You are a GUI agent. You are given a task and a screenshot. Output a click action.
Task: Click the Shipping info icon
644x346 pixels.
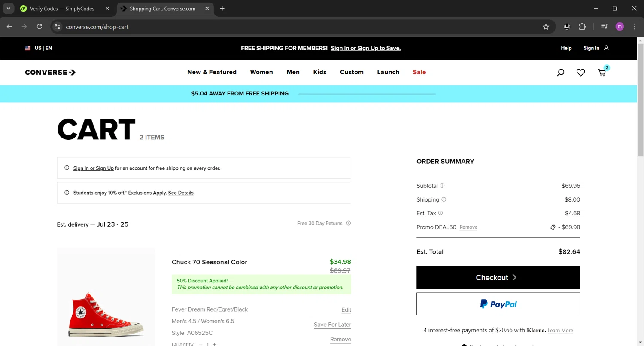click(444, 199)
